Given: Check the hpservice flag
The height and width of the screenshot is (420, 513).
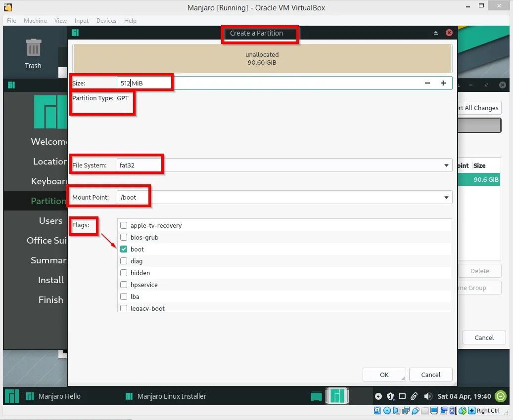Looking at the screenshot, I should [124, 285].
